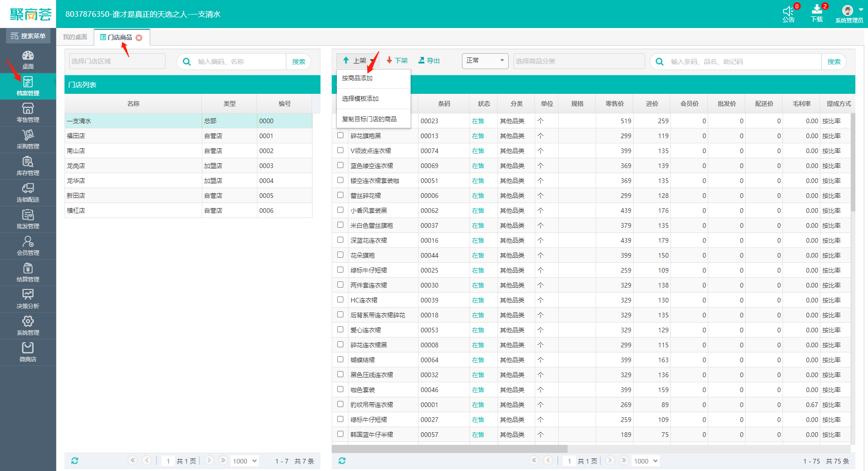Click the 下架 toolbar button

point(397,61)
